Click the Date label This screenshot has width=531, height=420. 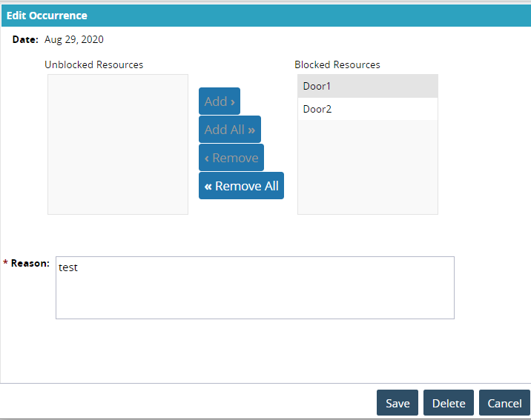click(25, 39)
